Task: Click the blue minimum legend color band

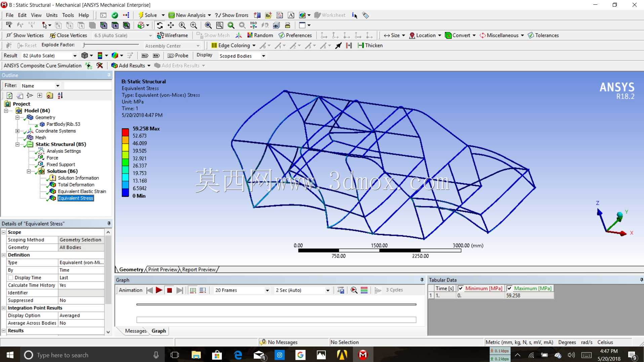Action: [x=125, y=192]
